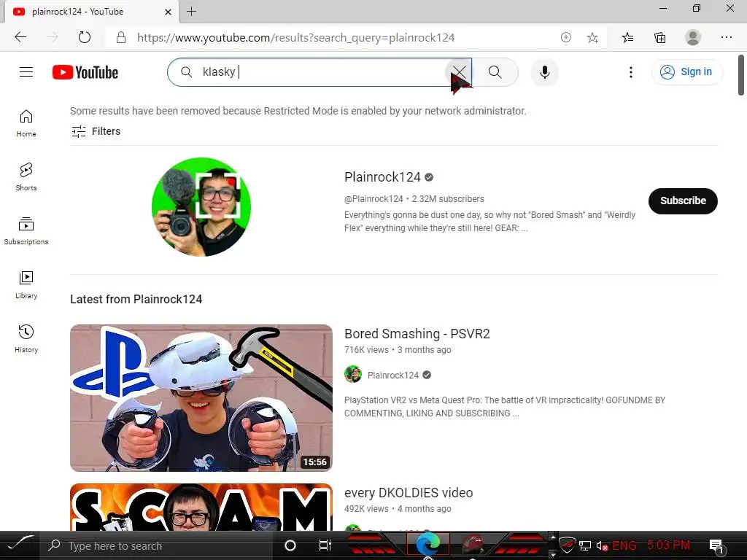Open the three-dot settings menu in YouTube
The image size is (747, 560).
click(x=631, y=72)
